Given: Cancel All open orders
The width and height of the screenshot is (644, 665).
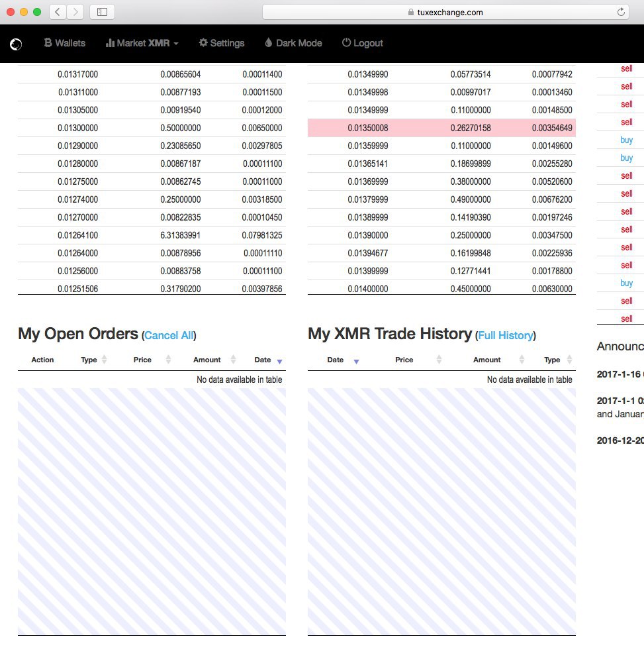Looking at the screenshot, I should (x=169, y=336).
